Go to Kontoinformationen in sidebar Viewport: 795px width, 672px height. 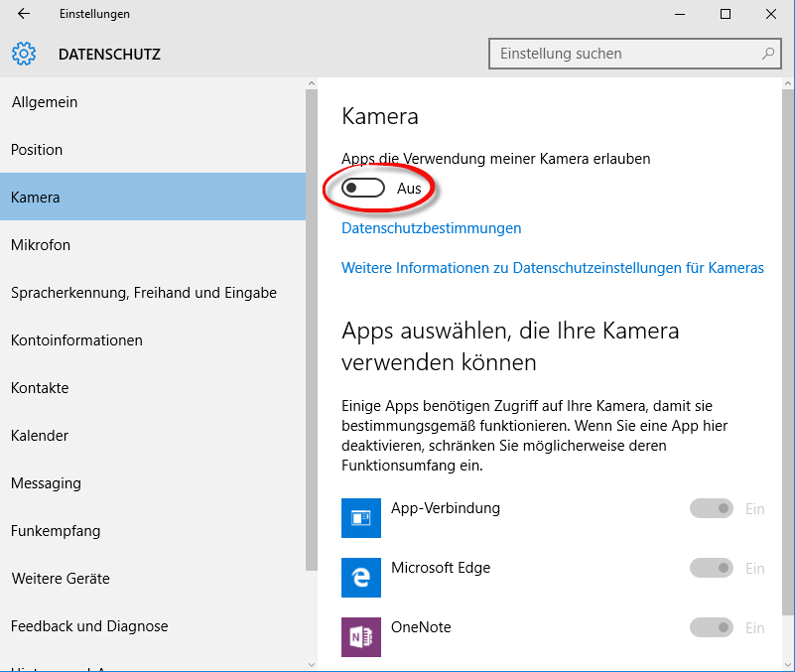(x=77, y=340)
